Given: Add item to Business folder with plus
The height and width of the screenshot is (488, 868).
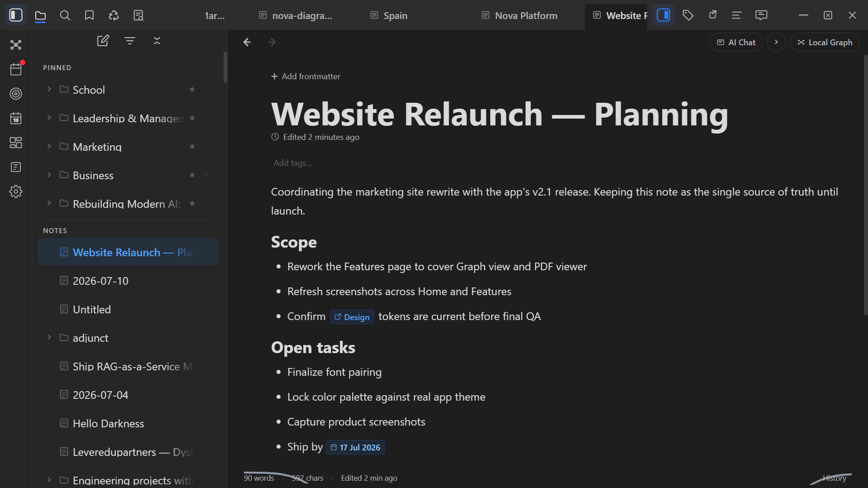Looking at the screenshot, I should coord(206,175).
